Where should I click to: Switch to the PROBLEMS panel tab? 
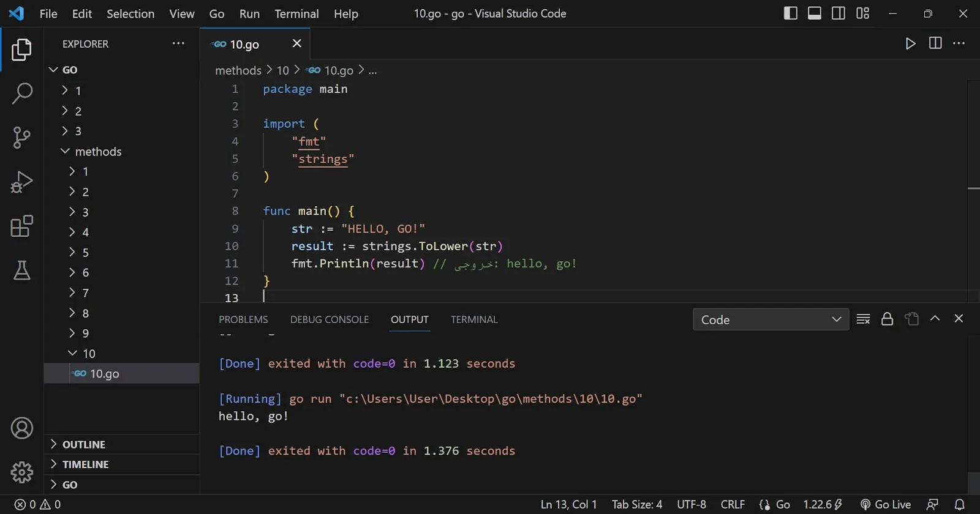[x=243, y=319]
